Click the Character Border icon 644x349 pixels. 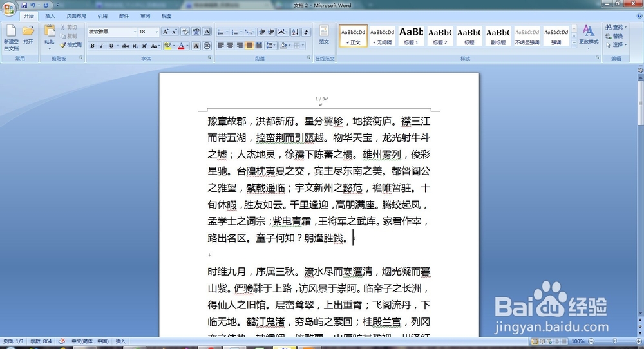[207, 32]
